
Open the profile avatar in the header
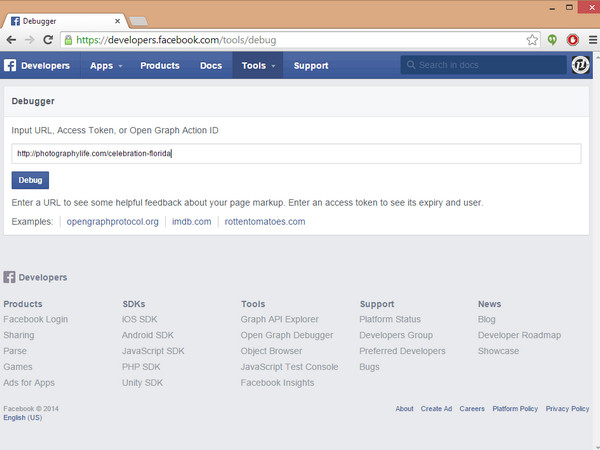click(x=580, y=65)
